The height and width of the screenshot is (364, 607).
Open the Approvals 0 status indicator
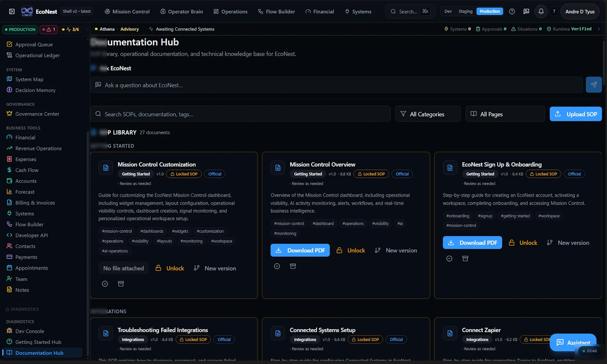pos(491,29)
